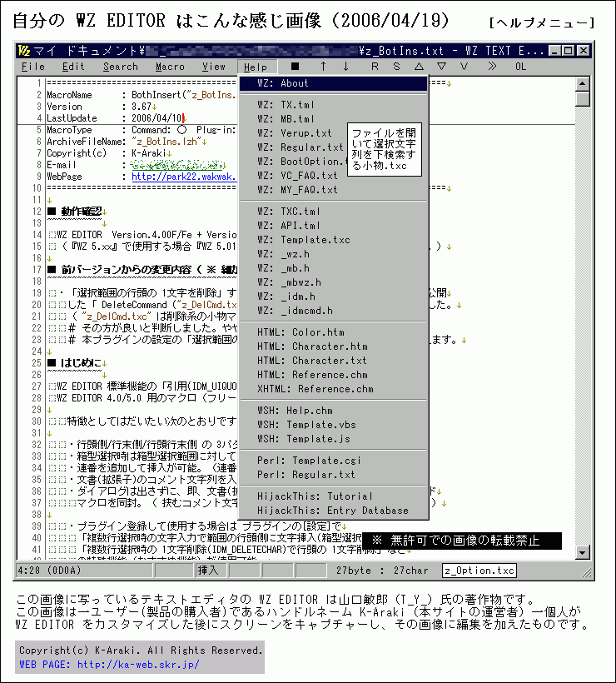Click the vertical scrollbar thumb

tap(583, 99)
